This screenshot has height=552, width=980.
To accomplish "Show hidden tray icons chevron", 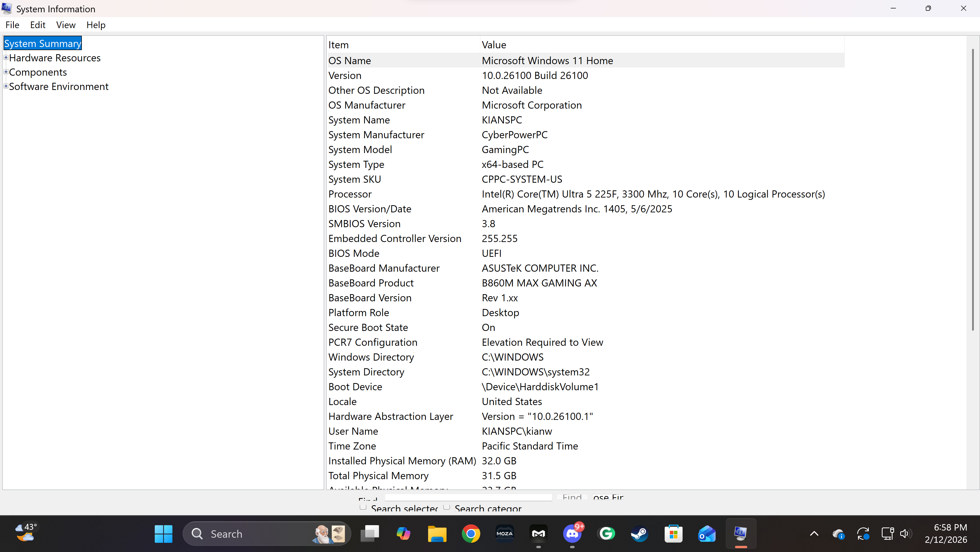I will [x=814, y=534].
